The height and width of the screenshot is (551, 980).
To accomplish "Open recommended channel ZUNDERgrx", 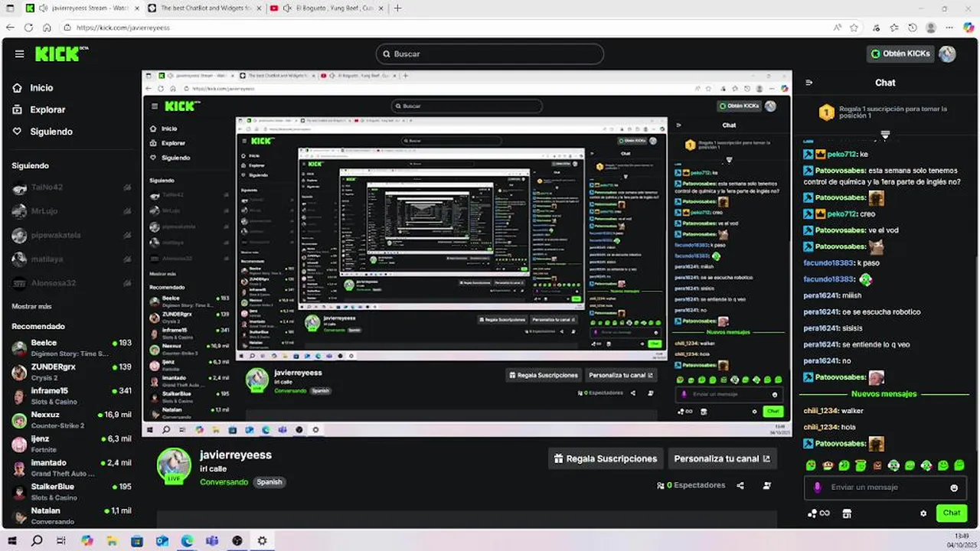I will (71, 372).
